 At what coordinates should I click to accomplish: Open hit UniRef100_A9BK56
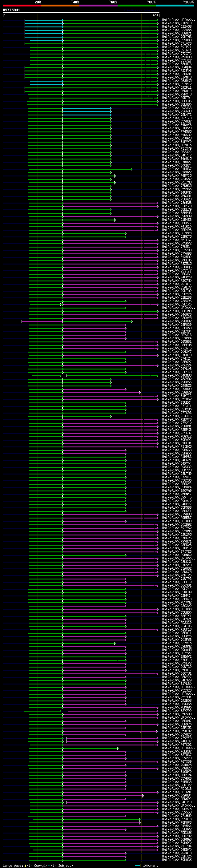(x=177, y=382)
